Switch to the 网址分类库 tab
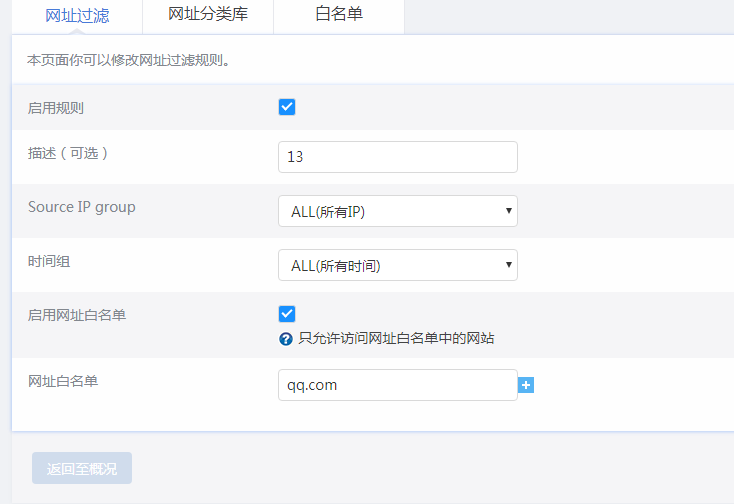This screenshot has width=734, height=504. pos(208,15)
